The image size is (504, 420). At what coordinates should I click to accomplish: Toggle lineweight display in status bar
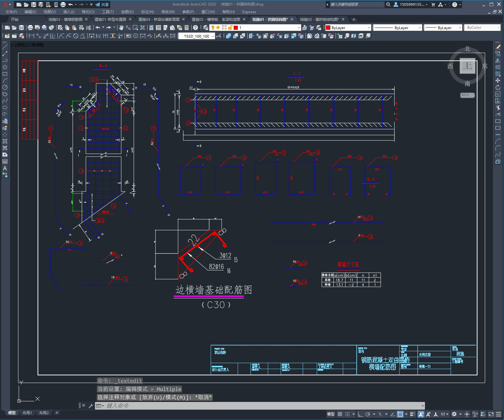(413, 414)
